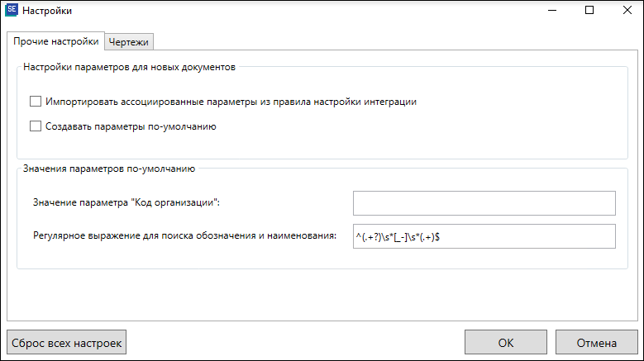Switch to the Чертежи tab
The image size is (644, 361).
point(129,42)
